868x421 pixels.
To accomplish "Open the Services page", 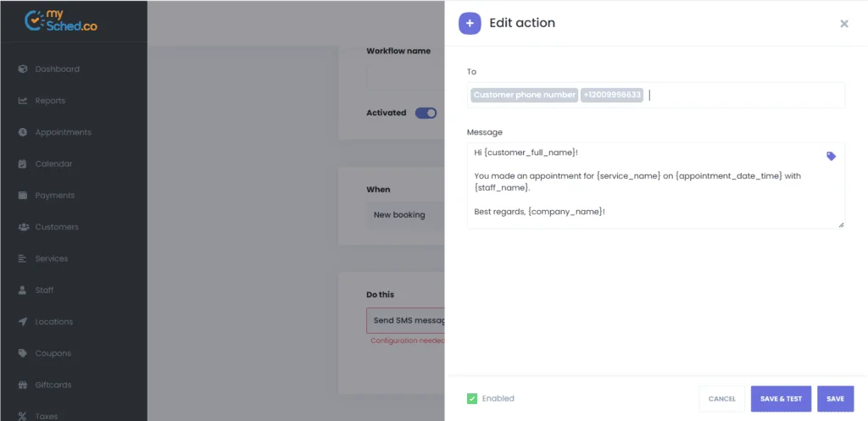I will pyautogui.click(x=52, y=258).
